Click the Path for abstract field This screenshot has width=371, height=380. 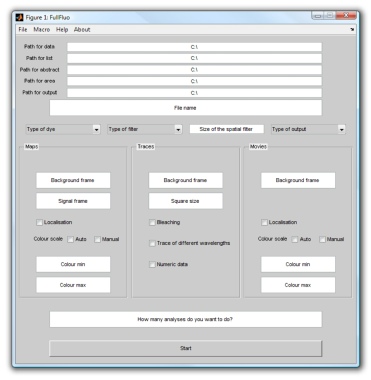tap(194, 70)
